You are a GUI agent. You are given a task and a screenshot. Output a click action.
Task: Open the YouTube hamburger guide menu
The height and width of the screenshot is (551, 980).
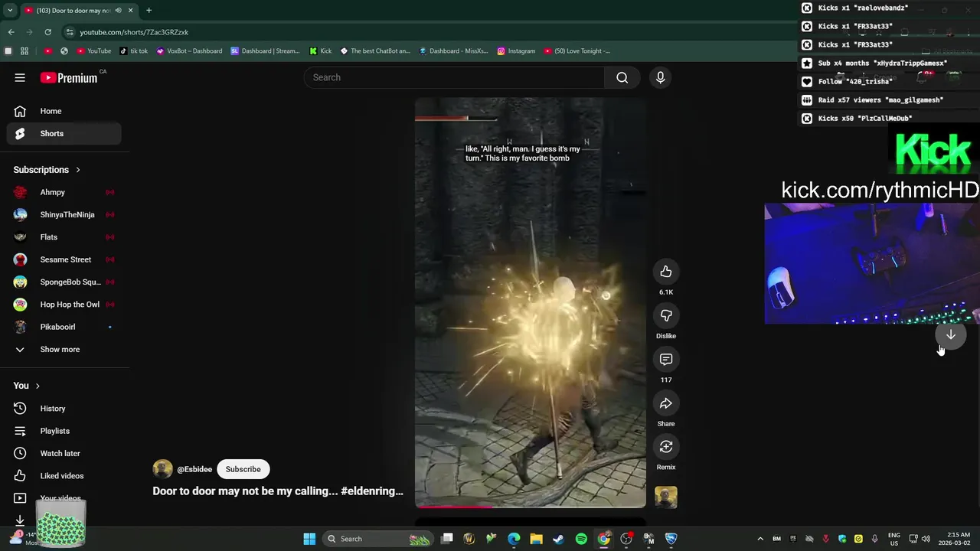click(20, 77)
